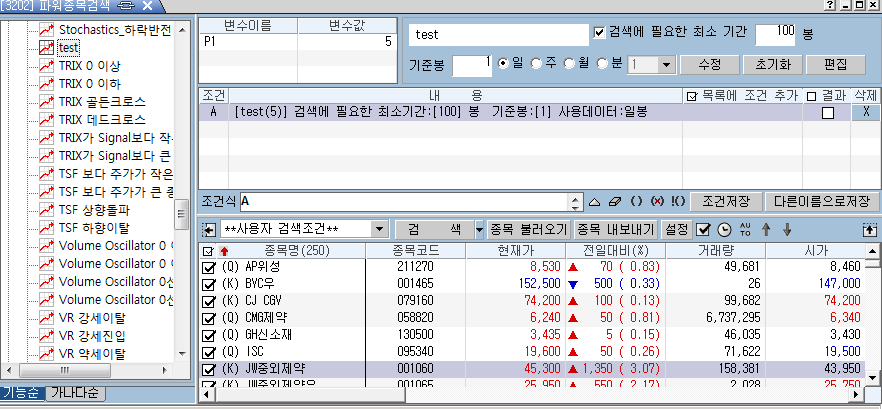This screenshot has width=882, height=409.
Task: Click the 현재가 column header
Action: (516, 251)
